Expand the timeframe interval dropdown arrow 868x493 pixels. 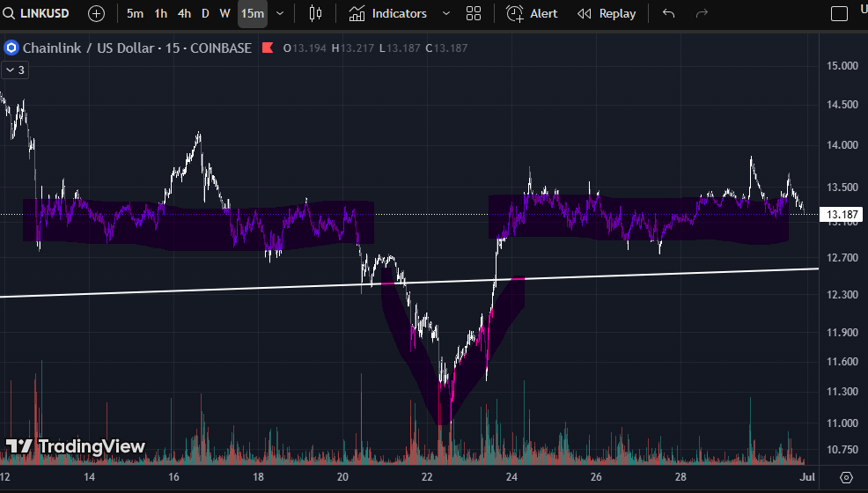click(x=280, y=13)
